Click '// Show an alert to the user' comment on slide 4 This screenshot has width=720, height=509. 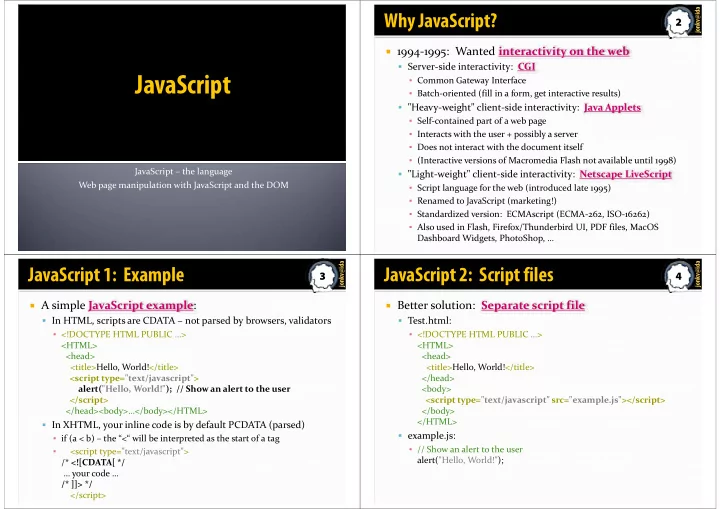pos(470,450)
